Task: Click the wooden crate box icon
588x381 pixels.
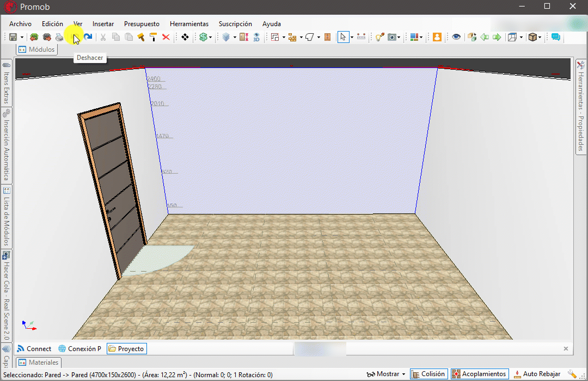Action: pyautogui.click(x=532, y=37)
